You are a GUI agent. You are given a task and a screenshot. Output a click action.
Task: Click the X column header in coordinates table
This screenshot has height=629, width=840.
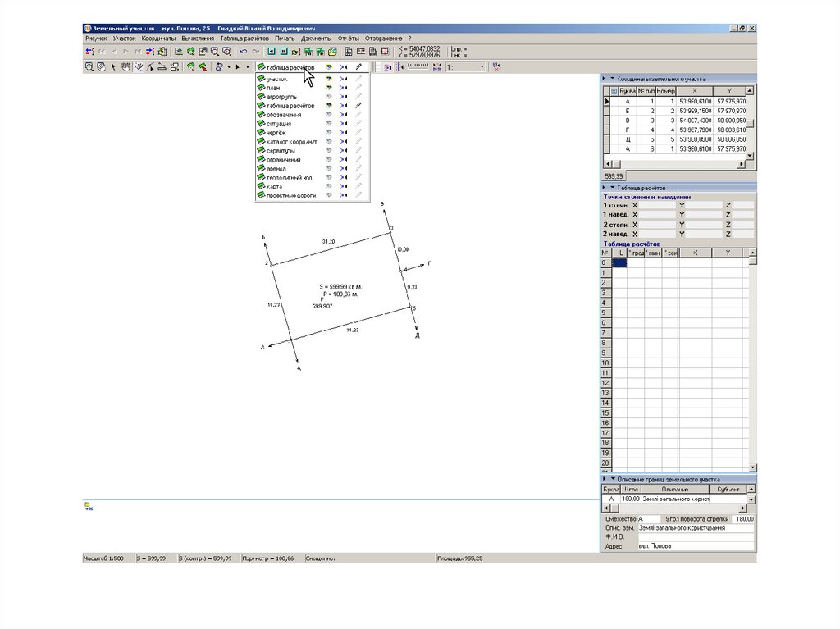pos(695,91)
